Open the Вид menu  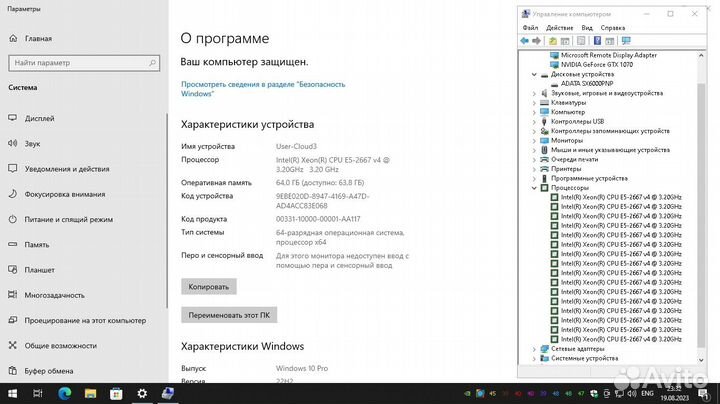[587, 28]
